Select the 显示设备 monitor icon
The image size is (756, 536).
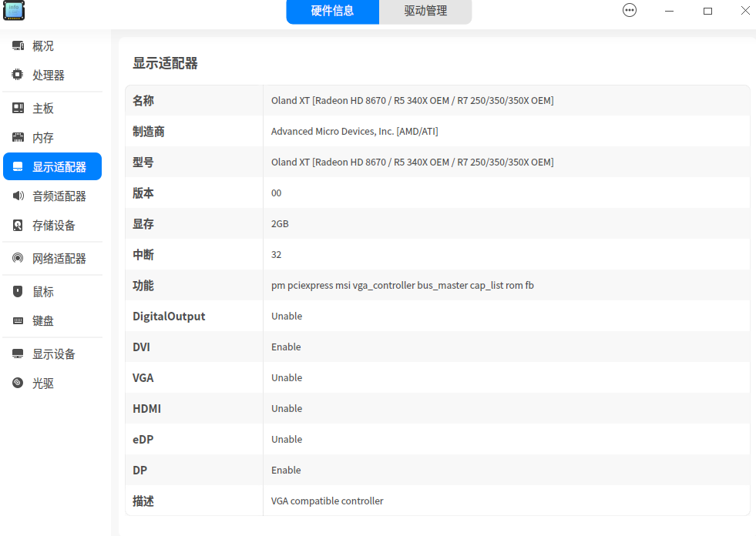(18, 353)
